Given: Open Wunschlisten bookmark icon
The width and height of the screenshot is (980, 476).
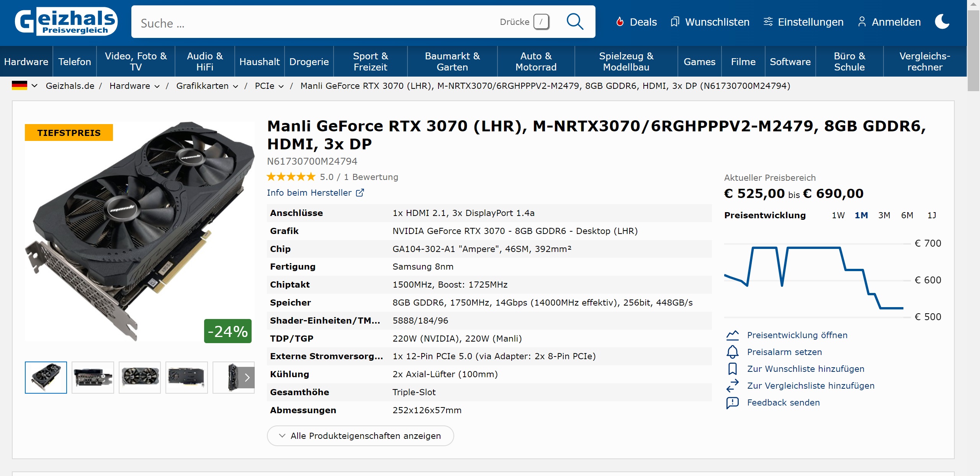Looking at the screenshot, I should [x=675, y=22].
